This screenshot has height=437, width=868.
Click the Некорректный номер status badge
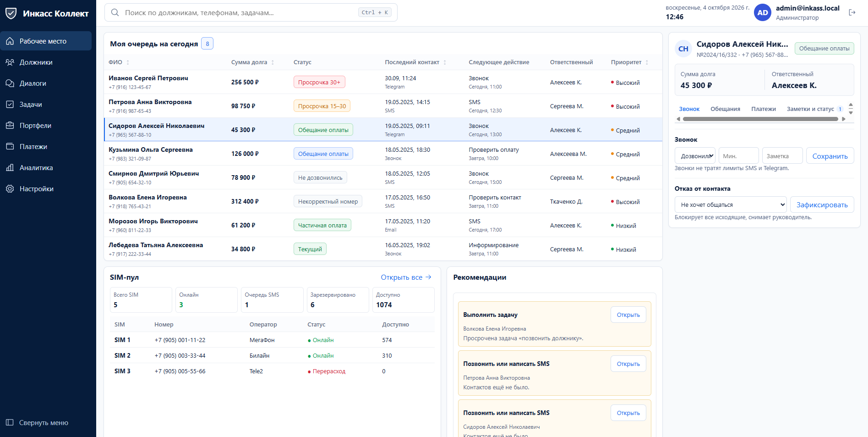coord(328,201)
